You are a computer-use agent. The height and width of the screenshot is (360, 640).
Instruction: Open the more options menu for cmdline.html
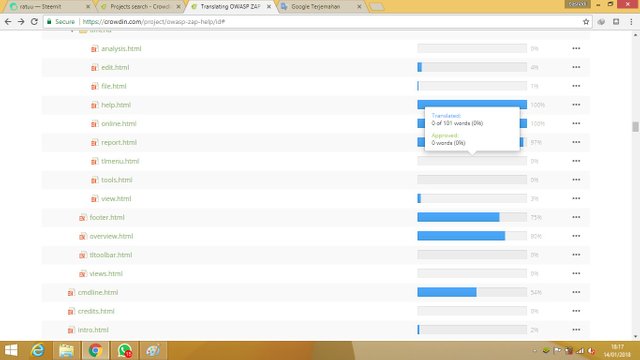click(576, 293)
